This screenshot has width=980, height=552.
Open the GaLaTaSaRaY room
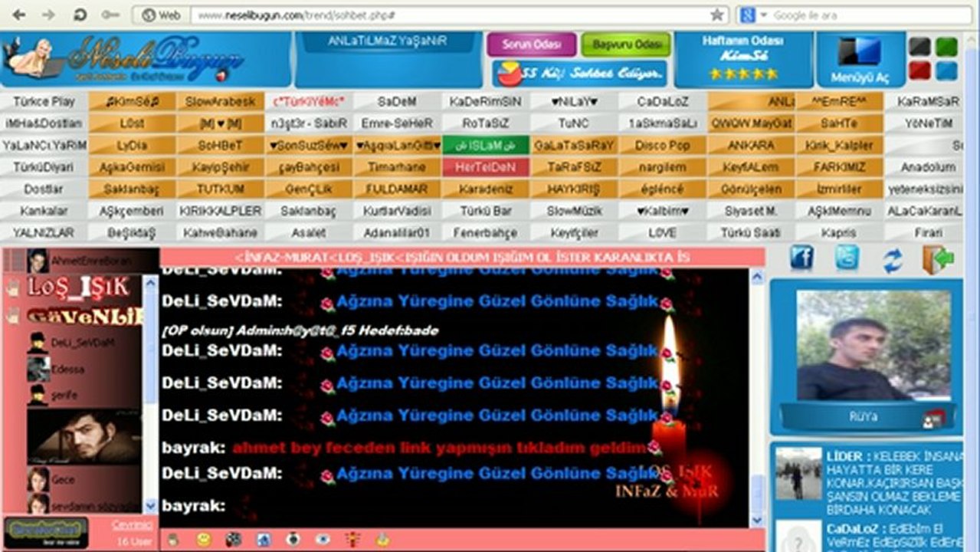coord(574,145)
